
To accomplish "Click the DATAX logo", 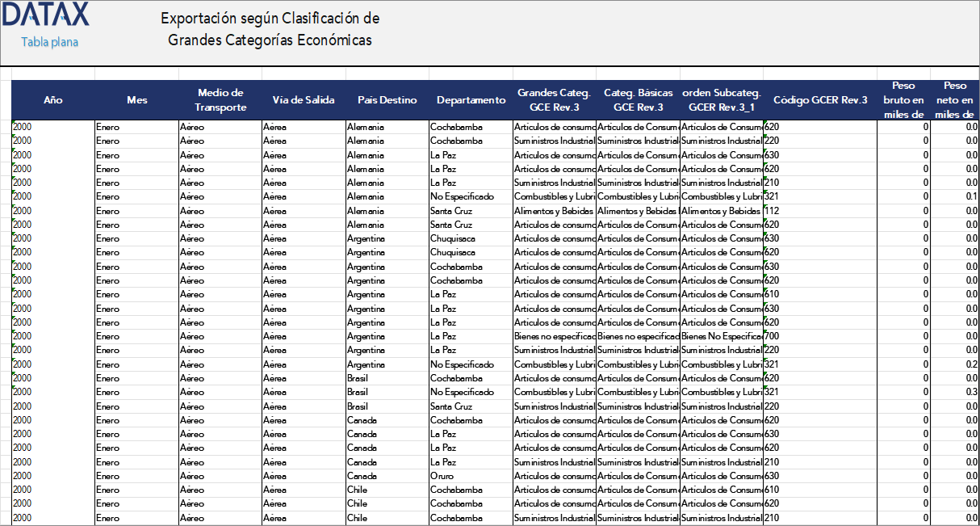I will click(x=47, y=15).
